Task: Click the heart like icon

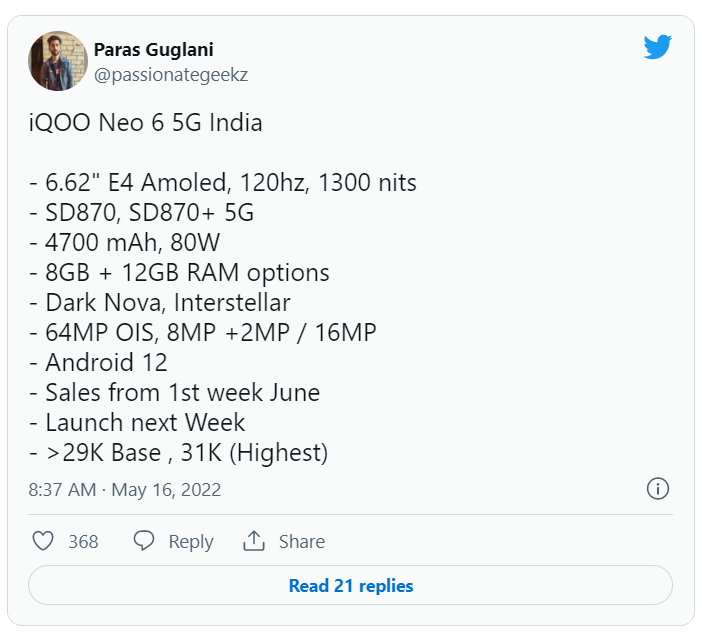Action: coord(43,541)
